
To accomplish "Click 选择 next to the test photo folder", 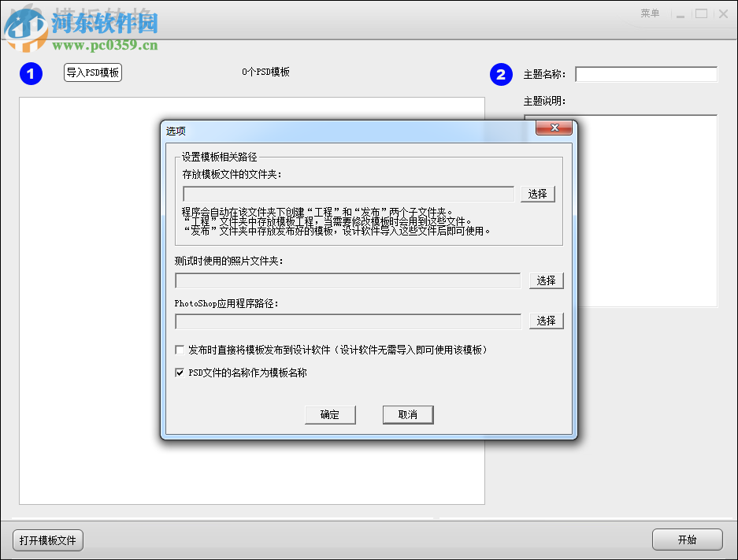I will (547, 280).
